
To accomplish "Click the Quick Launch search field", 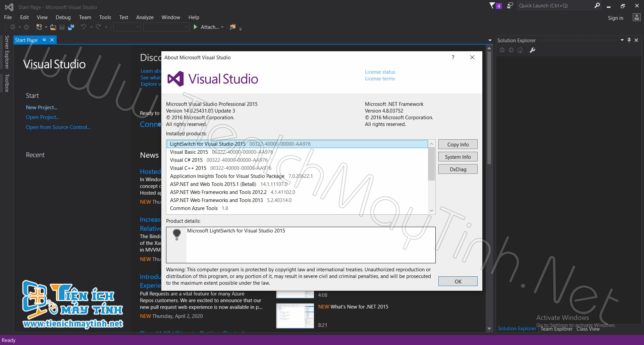I will pos(555,6).
